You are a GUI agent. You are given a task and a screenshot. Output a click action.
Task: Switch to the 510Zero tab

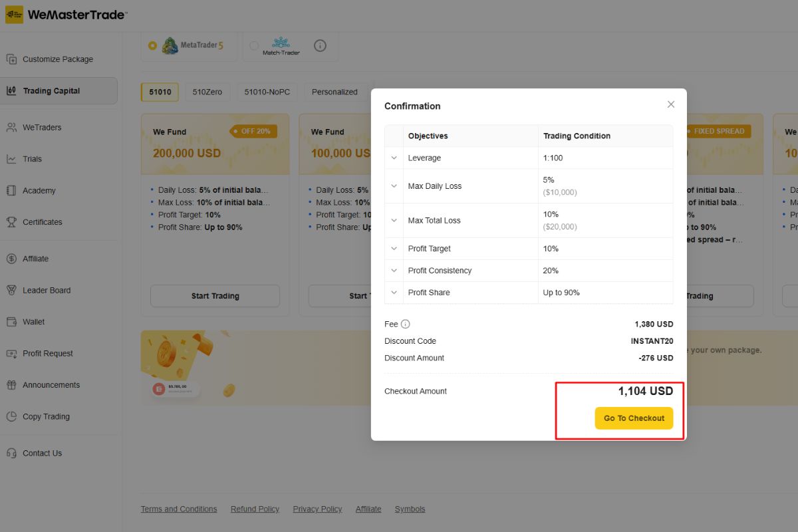(207, 92)
